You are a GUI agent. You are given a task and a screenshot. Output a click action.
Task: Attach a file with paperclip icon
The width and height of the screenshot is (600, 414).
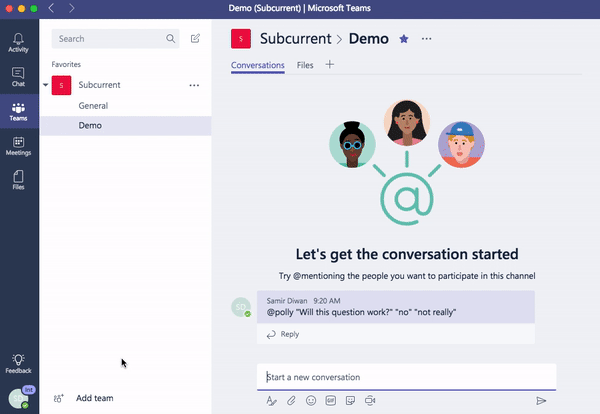[291, 401]
